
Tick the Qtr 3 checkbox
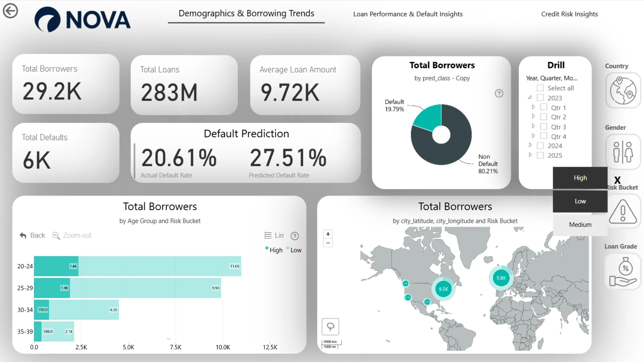[x=543, y=127]
